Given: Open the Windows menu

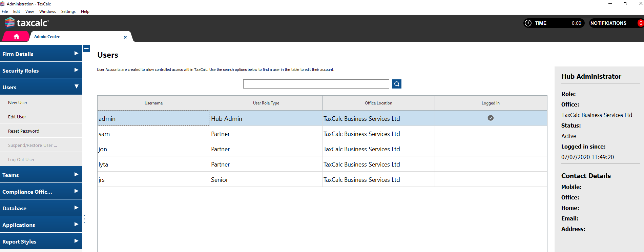Looking at the screenshot, I should point(47,12).
